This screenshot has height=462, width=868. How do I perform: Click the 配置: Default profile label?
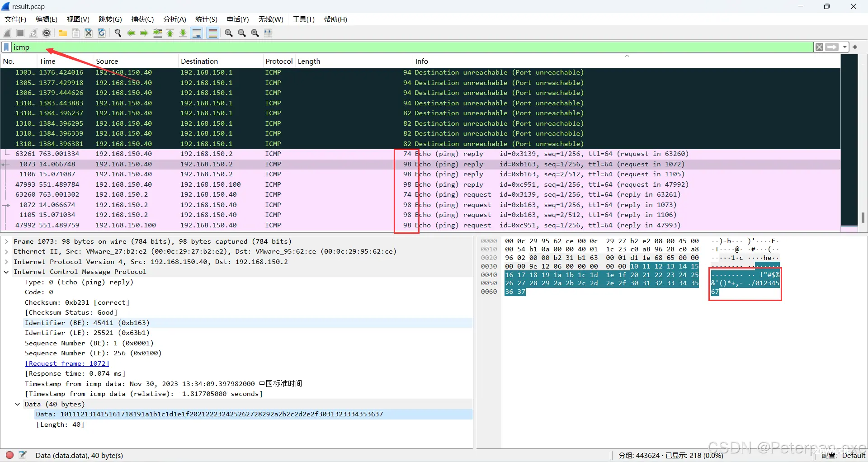pos(843,455)
